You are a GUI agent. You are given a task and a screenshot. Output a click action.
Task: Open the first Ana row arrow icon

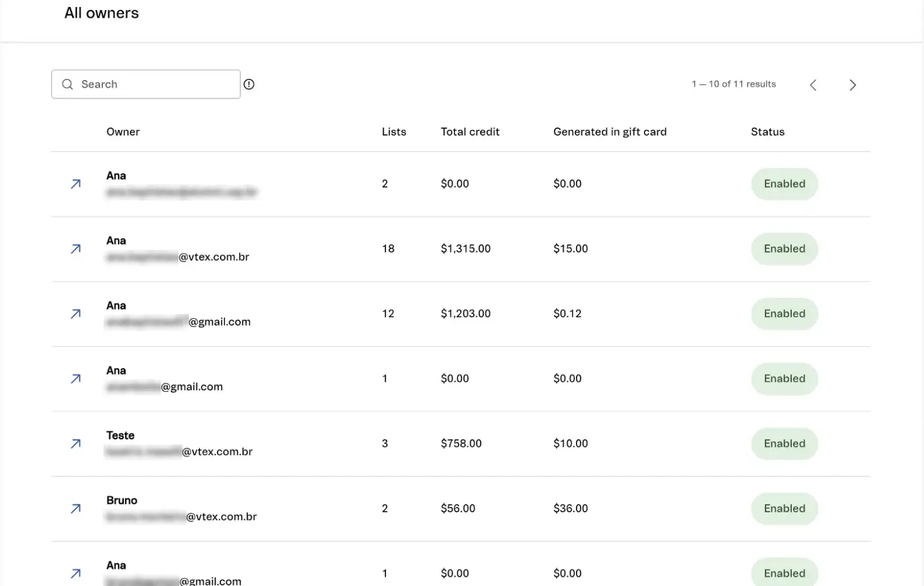[x=75, y=184]
